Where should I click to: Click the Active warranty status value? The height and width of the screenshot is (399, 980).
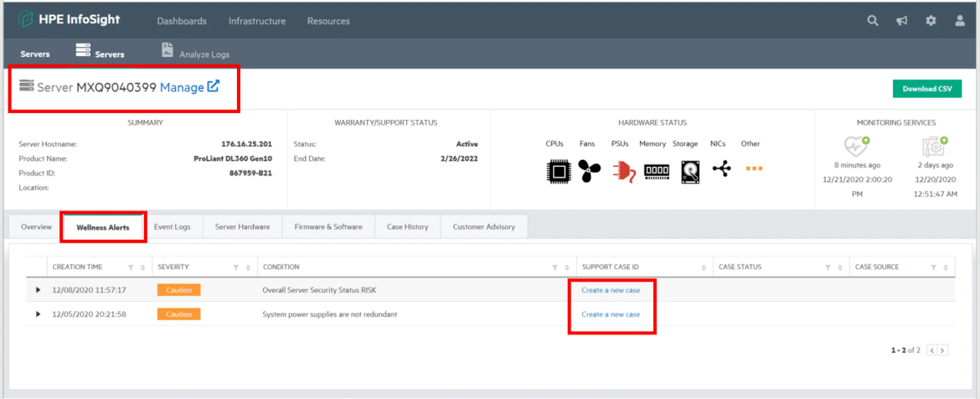pos(467,144)
